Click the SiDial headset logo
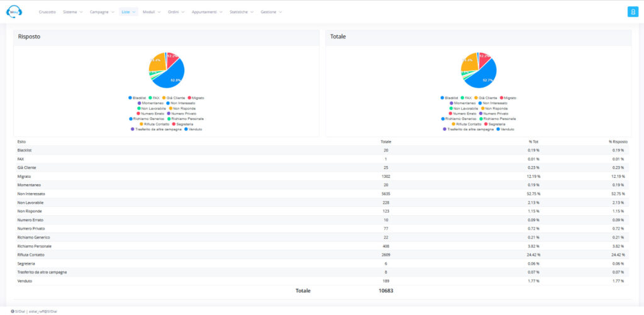Screen dimensions: 644x315 tap(14, 12)
